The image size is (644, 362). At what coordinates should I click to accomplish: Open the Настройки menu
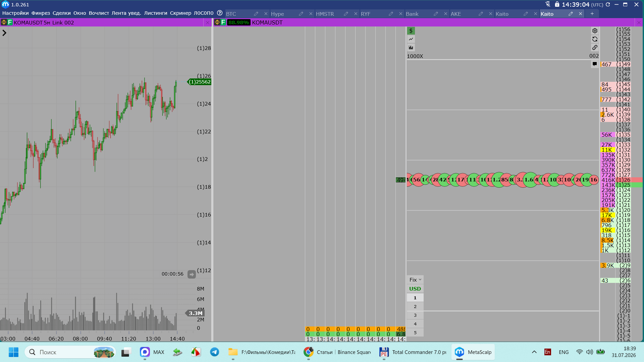(15, 13)
